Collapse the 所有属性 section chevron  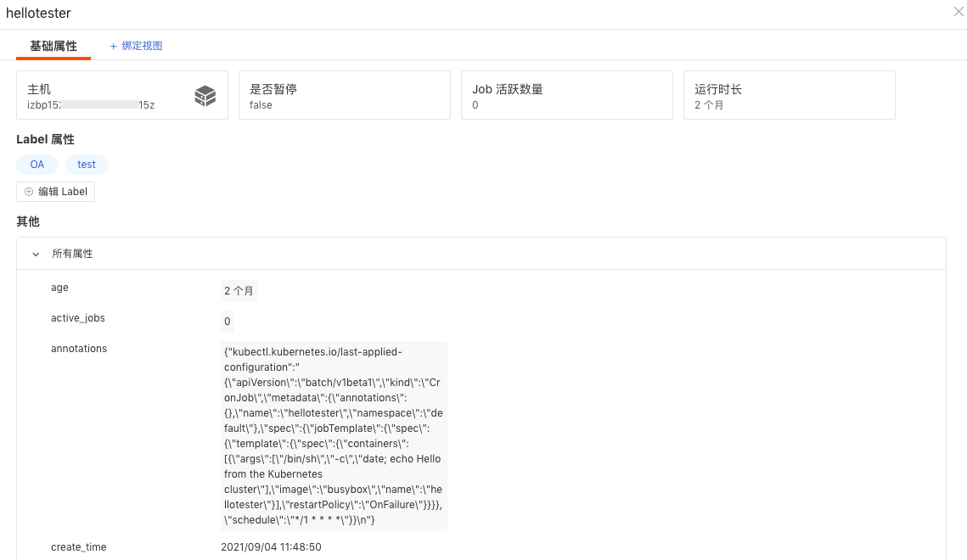36,254
